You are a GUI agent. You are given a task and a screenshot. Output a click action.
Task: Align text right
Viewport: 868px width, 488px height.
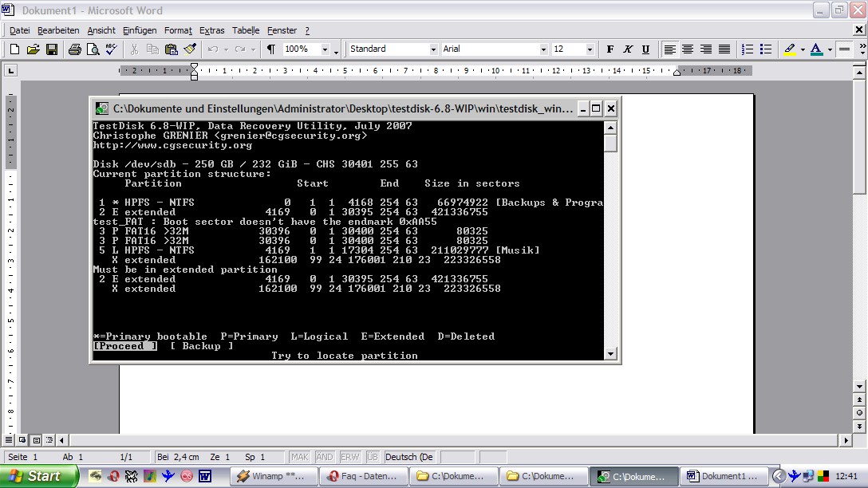[706, 49]
